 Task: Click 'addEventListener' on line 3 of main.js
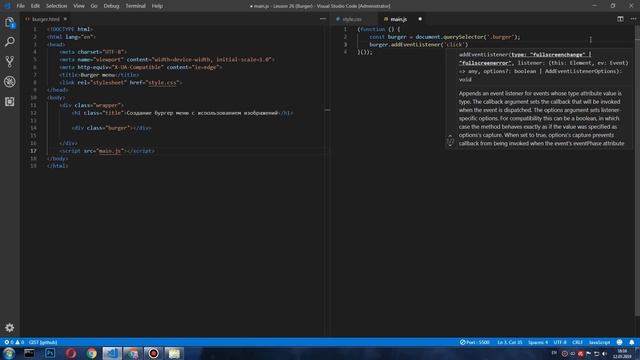click(416, 44)
